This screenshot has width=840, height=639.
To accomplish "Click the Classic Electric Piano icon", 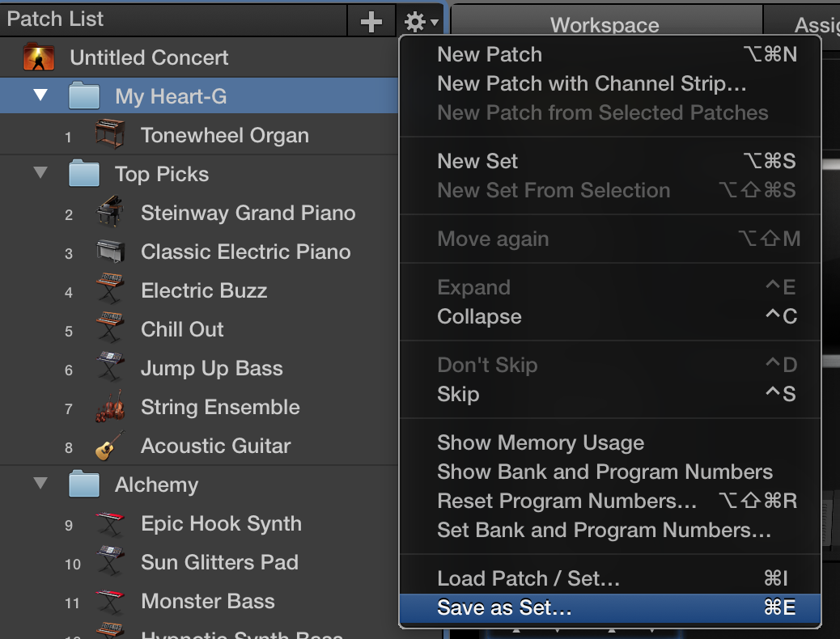I will [x=110, y=252].
